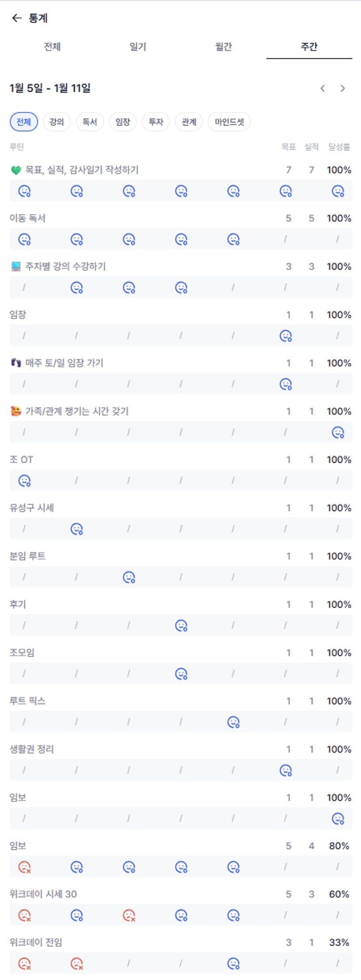The height and width of the screenshot is (980, 361).
Task: Click the smiley icon in the 루트 픽스 row
Action: [234, 722]
